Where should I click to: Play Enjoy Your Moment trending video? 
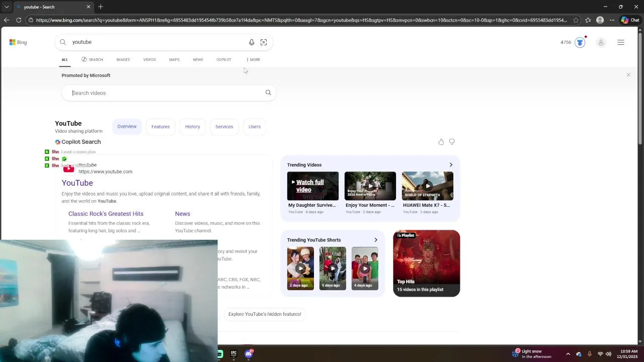tap(370, 186)
